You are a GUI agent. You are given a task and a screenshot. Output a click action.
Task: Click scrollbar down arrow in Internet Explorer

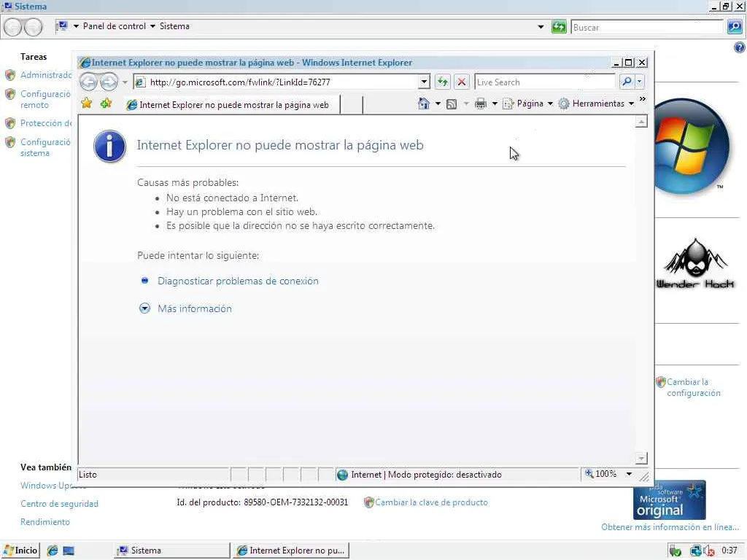641,458
